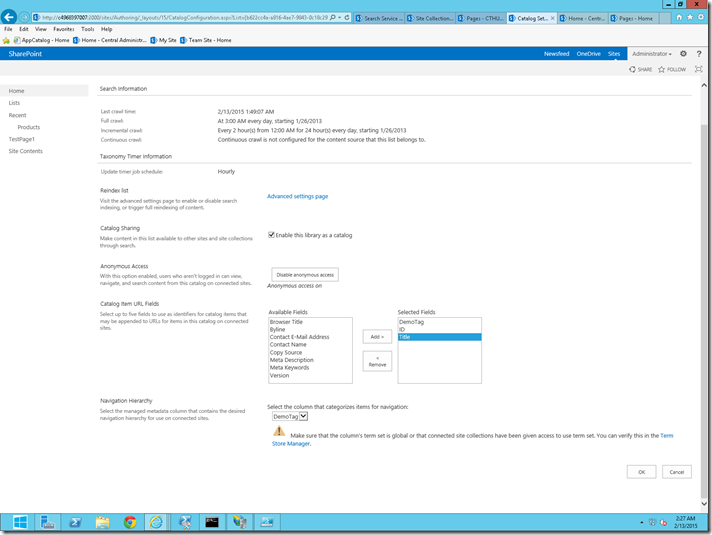Image resolution: width=712 pixels, height=535 pixels.
Task: Select Browser Title in Available Fields
Action: [x=310, y=322]
